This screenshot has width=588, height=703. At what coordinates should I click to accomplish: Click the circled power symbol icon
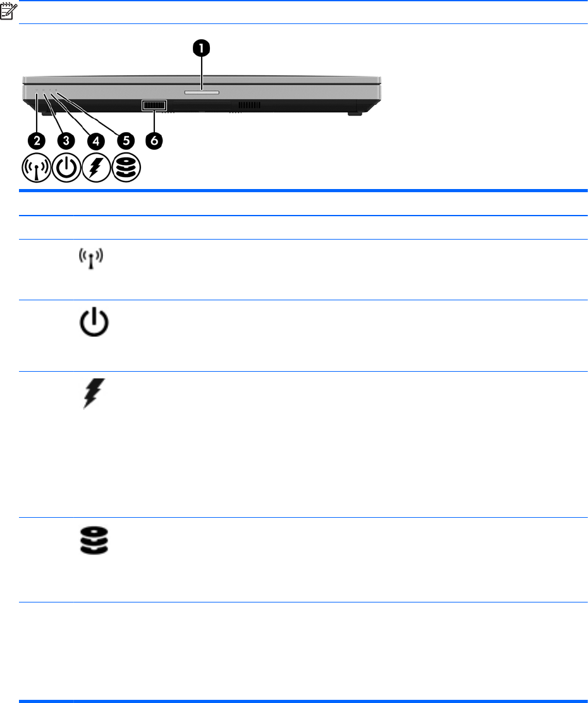coord(66,168)
